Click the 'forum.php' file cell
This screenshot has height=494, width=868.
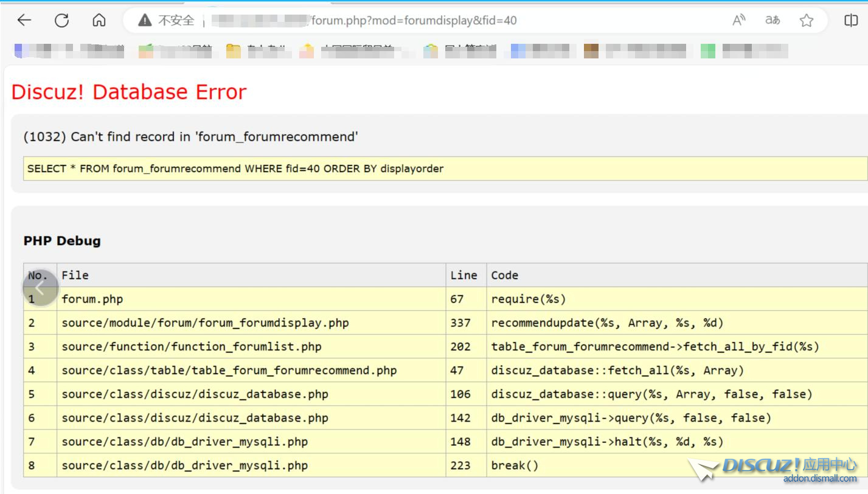click(x=251, y=299)
